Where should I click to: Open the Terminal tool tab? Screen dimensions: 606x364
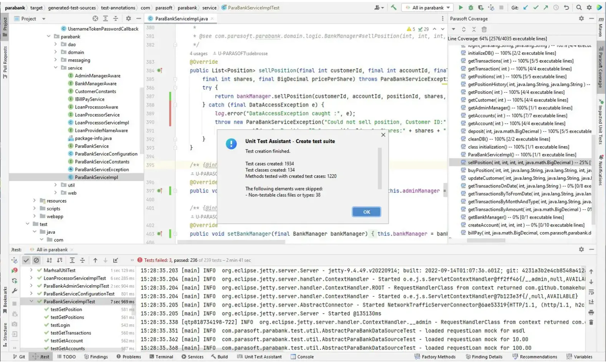coord(162,357)
